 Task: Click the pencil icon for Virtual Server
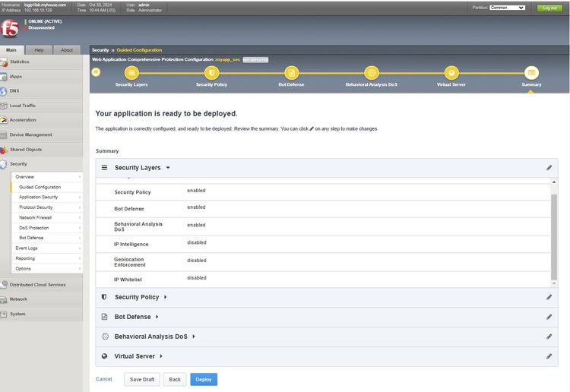(549, 356)
